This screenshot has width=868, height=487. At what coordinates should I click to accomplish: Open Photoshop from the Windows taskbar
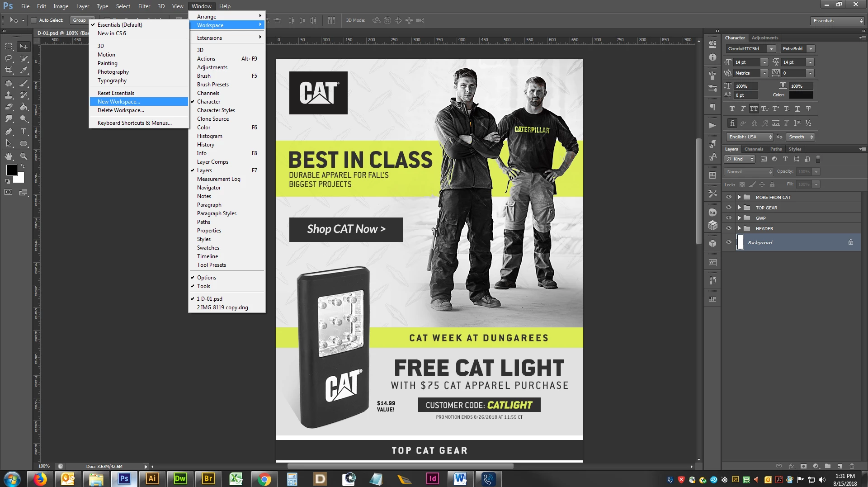124,479
